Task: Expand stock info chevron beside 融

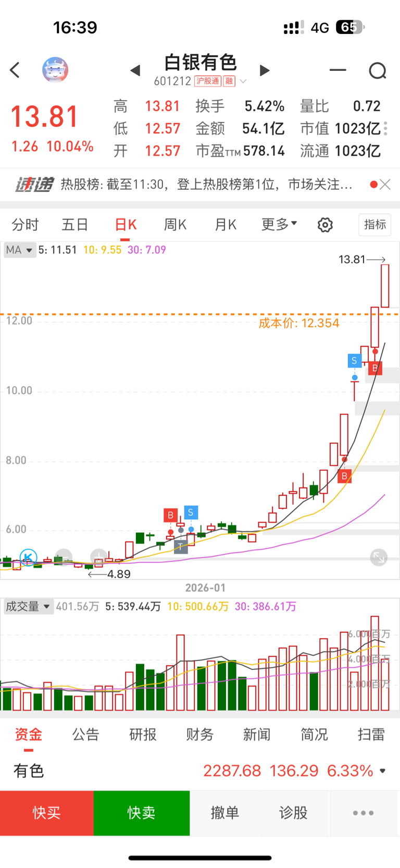Action: tap(243, 82)
